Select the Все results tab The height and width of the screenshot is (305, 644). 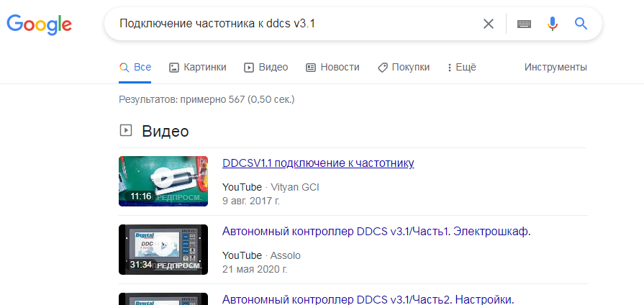coord(135,68)
